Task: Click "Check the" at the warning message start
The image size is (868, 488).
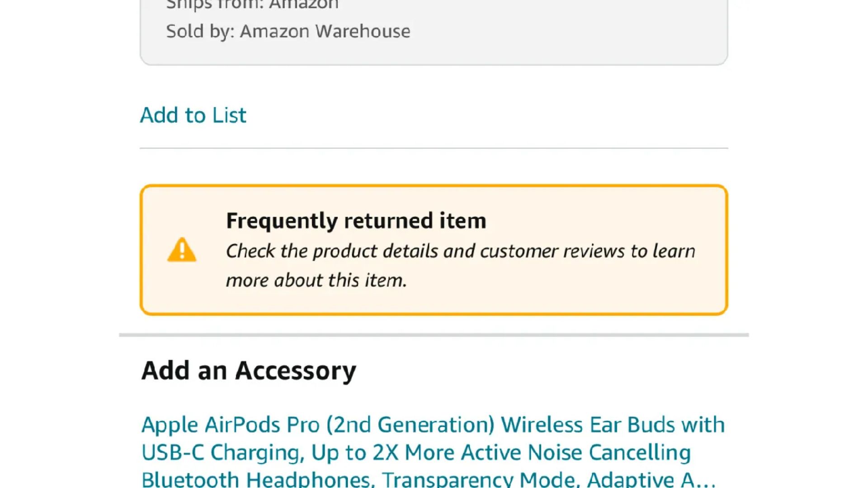Action: [250, 251]
